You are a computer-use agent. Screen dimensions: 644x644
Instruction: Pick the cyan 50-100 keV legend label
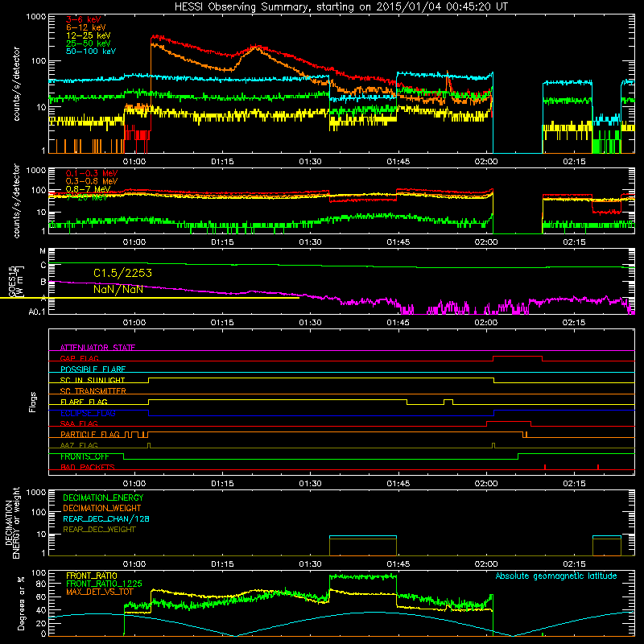(x=91, y=51)
